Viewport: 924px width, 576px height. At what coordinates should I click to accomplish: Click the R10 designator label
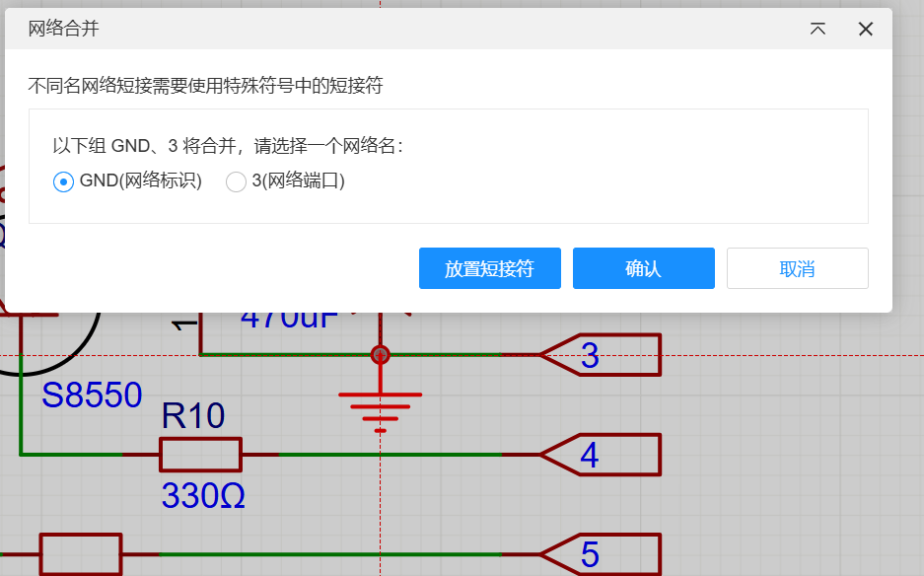tap(193, 416)
